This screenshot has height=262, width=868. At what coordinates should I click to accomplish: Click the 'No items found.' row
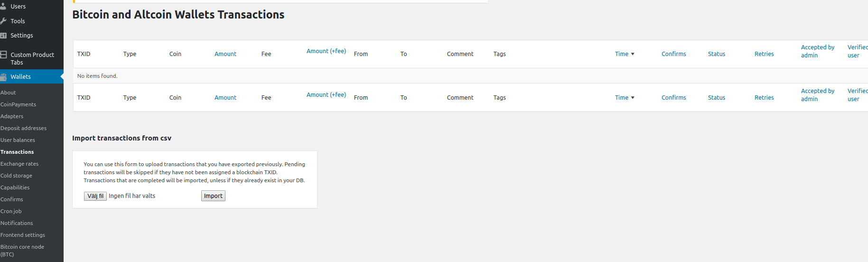(470, 76)
